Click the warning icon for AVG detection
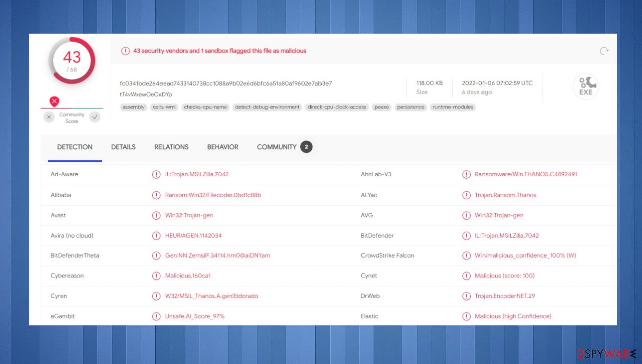Viewport: 642px width, 364px height. [x=466, y=215]
